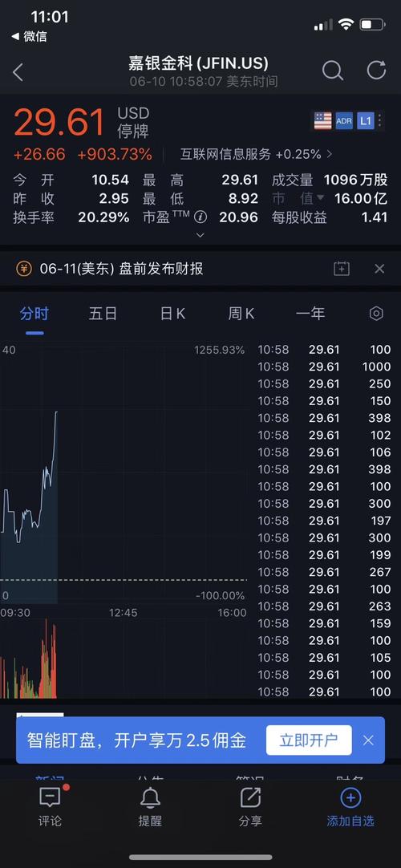Tap the L1 quote level badge

(365, 120)
